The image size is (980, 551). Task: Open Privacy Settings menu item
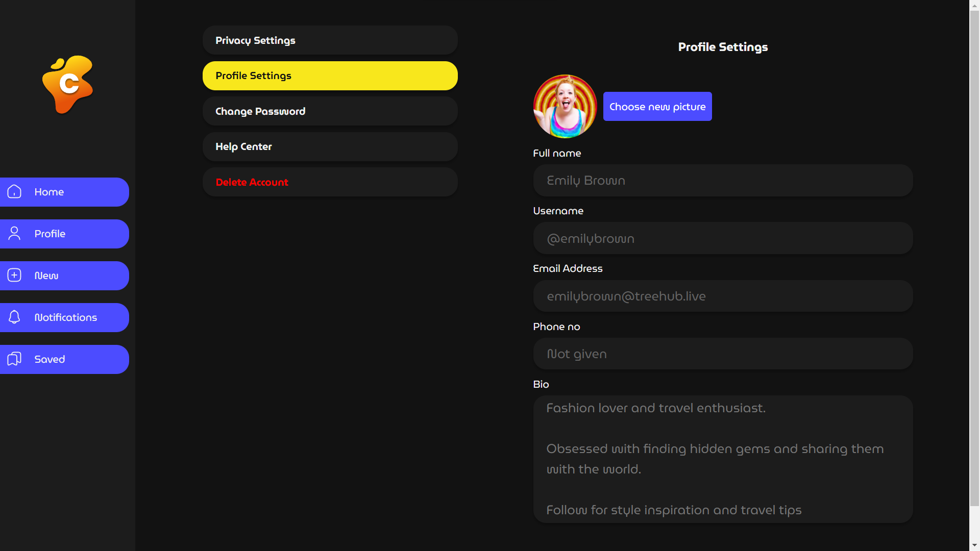coord(330,40)
